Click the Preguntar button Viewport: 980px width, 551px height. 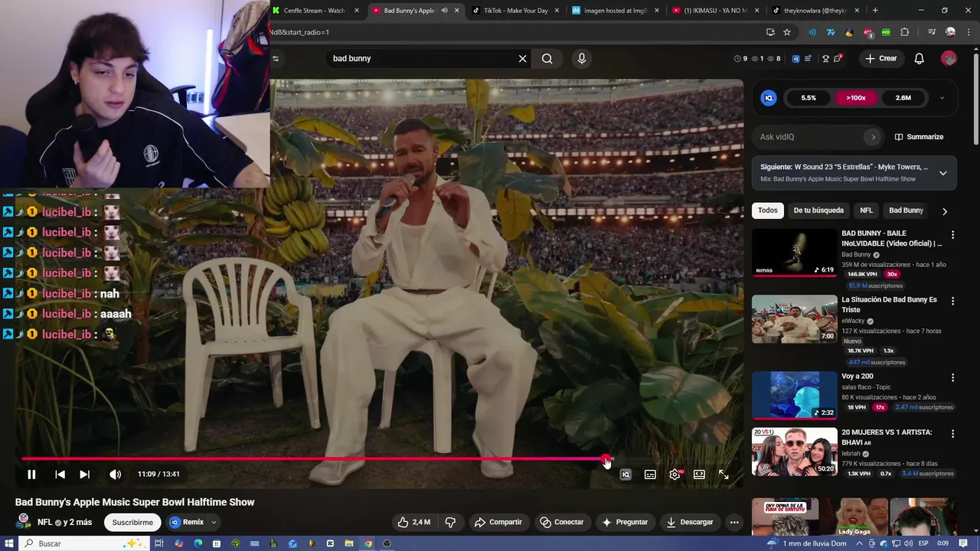pos(625,523)
